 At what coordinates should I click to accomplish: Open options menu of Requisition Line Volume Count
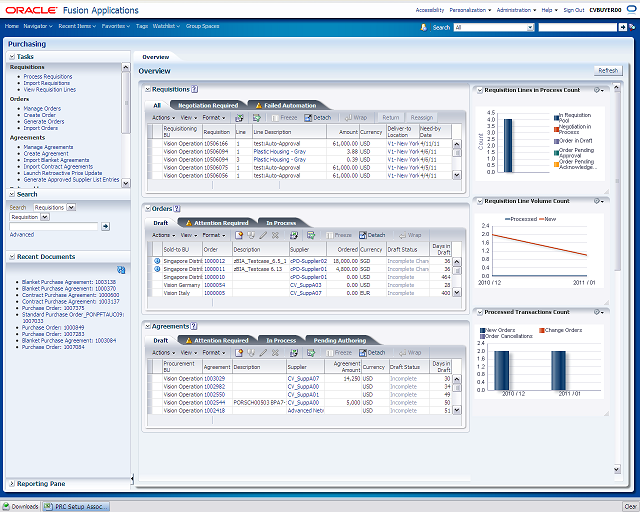[x=598, y=201]
